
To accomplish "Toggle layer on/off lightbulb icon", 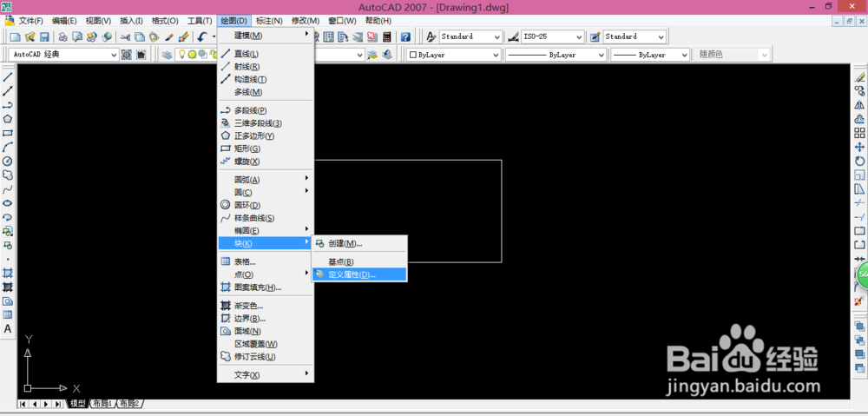I will tap(181, 55).
